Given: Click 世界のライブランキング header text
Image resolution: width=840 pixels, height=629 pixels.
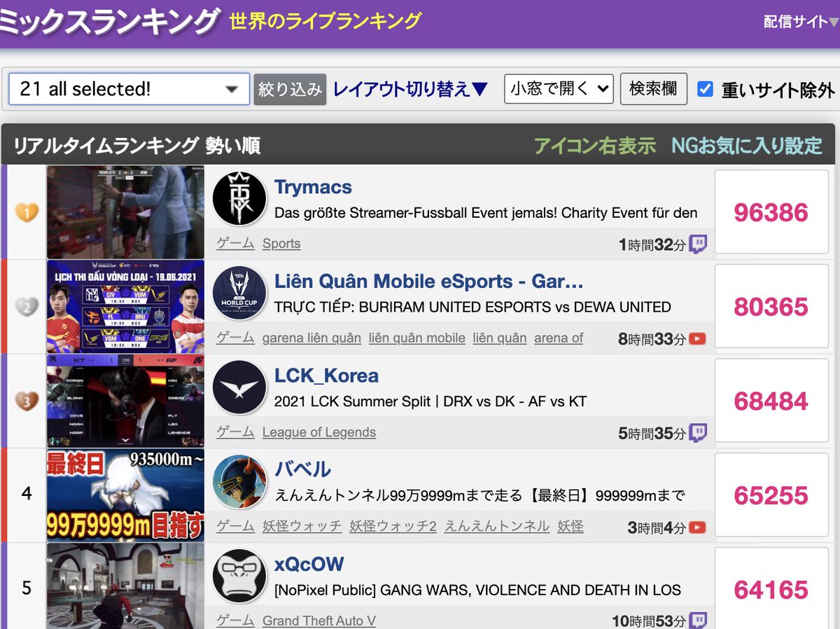Looking at the screenshot, I should (325, 21).
